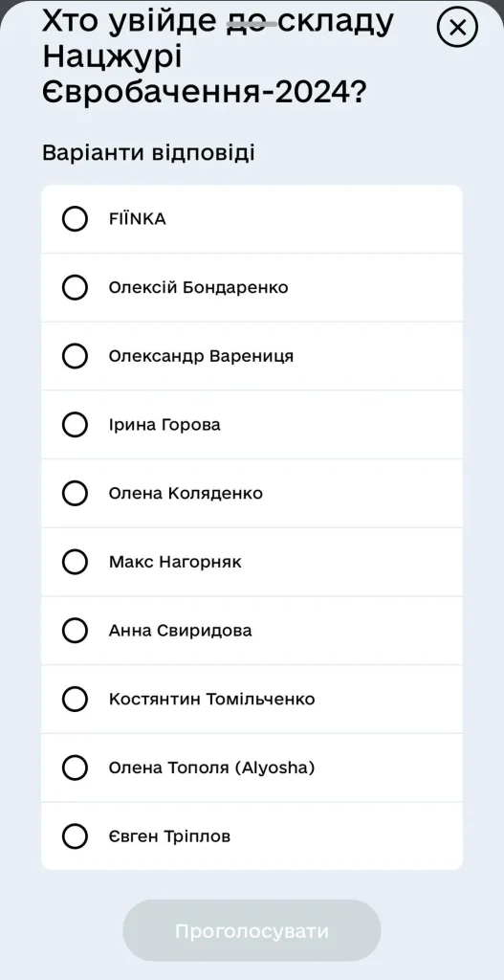This screenshot has height=980, width=504.
Task: Click the Анна Свиридова answer row
Action: click(252, 631)
